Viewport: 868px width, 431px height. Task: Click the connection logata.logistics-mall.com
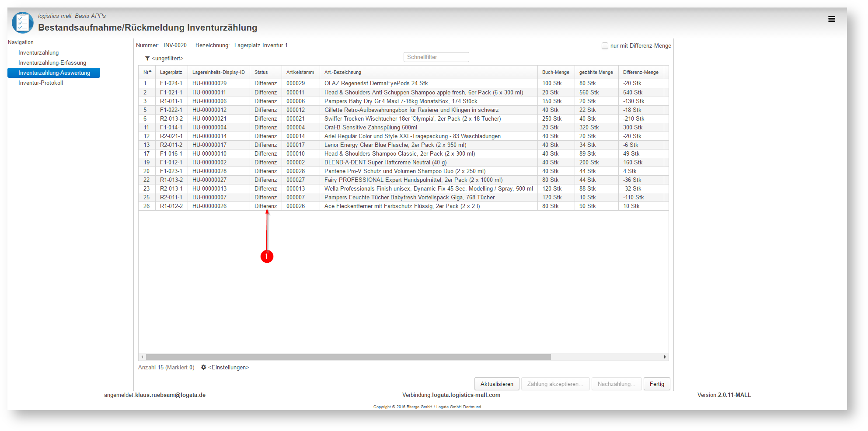(466, 395)
